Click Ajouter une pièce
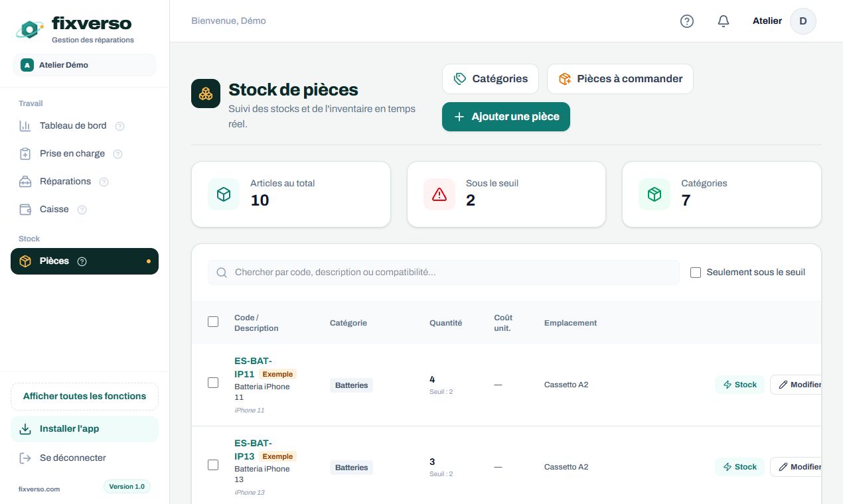This screenshot has width=843, height=504. point(506,117)
